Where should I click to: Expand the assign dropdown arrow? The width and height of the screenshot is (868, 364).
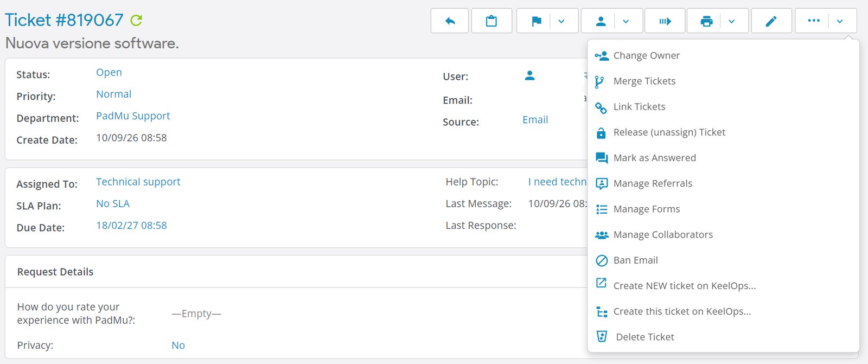[x=626, y=21]
